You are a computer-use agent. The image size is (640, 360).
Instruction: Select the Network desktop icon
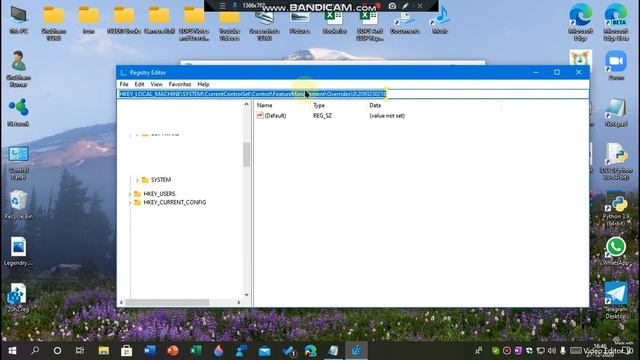18,112
